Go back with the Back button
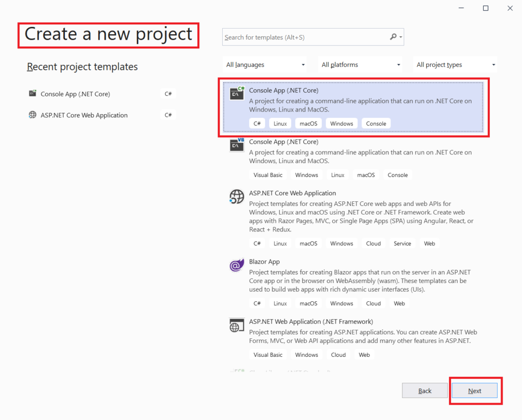 425,391
